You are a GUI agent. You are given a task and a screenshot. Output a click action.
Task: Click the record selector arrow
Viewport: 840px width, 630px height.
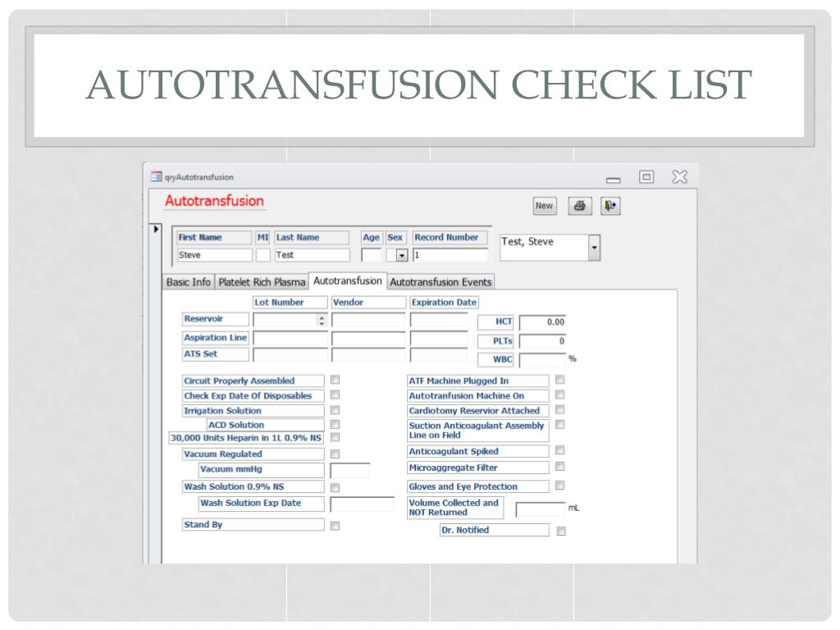156,230
